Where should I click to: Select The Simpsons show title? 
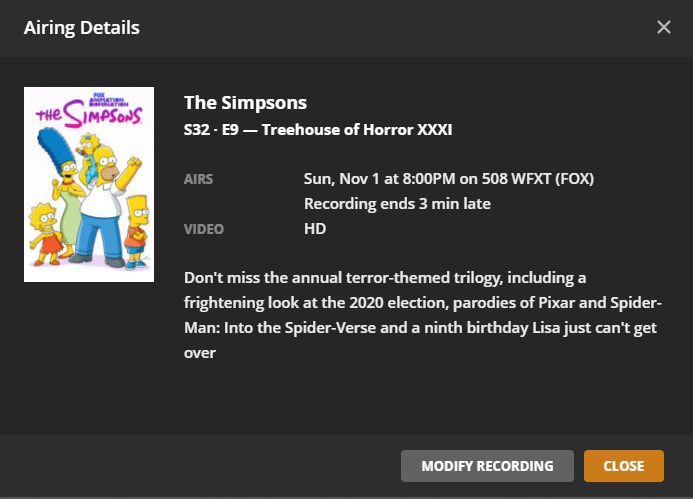[x=245, y=103]
